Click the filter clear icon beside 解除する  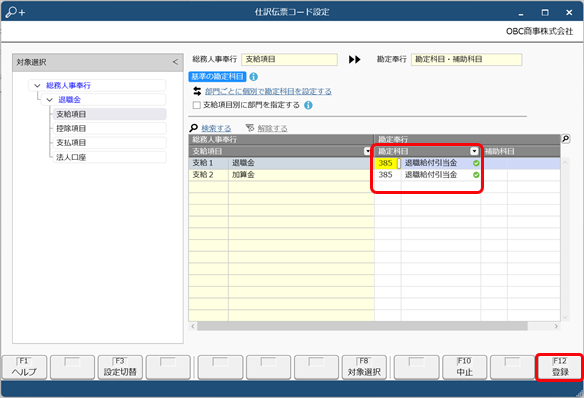250,128
